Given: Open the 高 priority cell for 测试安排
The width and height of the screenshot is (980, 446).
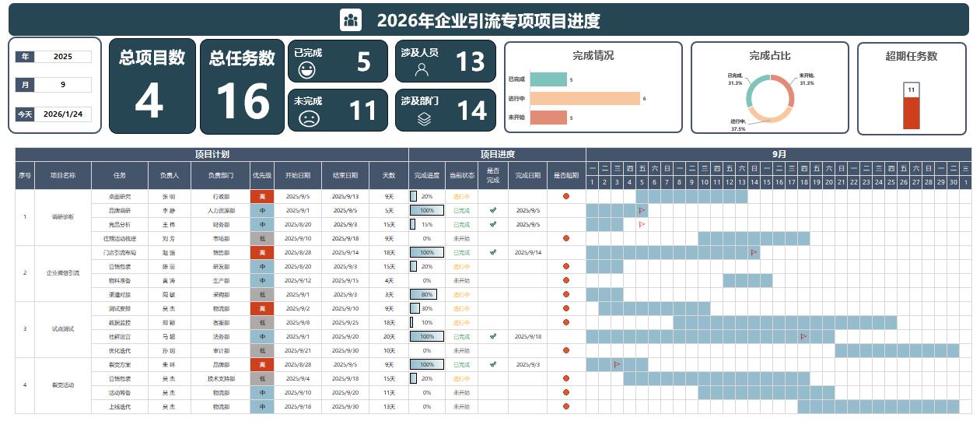Looking at the screenshot, I should click(x=262, y=309).
